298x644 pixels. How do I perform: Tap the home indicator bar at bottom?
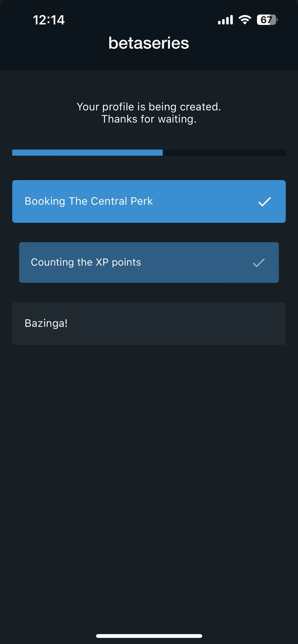click(x=149, y=636)
